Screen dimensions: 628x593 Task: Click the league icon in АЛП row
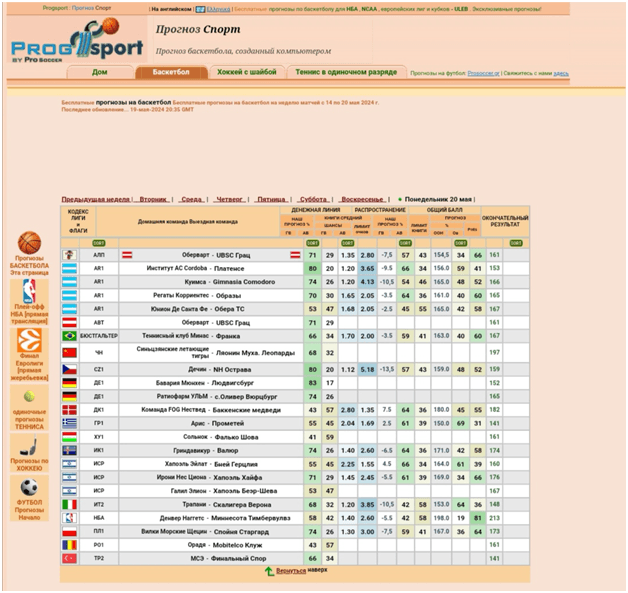coord(69,255)
